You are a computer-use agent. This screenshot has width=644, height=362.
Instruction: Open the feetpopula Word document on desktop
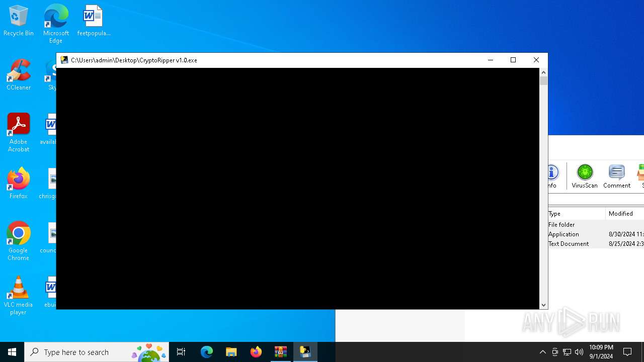94,21
